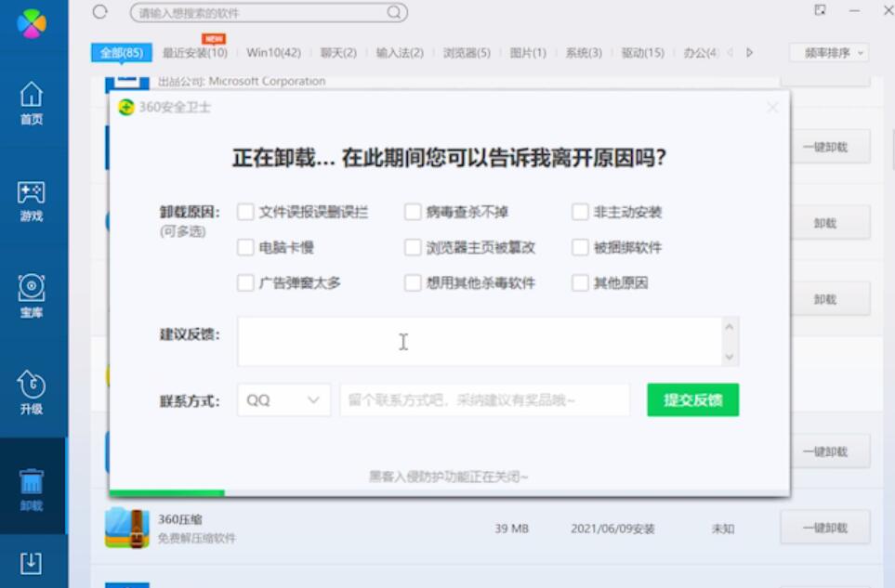Check 广告弹窗太多 uninstall reason
This screenshot has width=895, height=588.
(x=245, y=283)
